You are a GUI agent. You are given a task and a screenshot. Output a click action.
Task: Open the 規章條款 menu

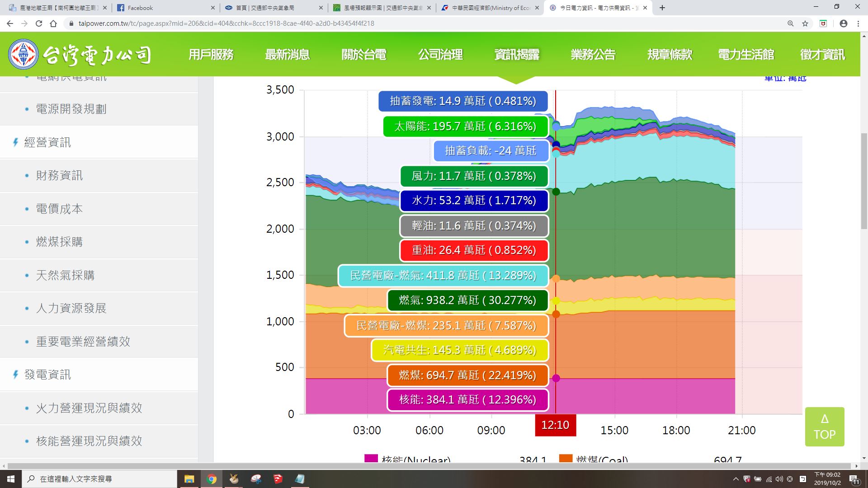[x=670, y=55]
